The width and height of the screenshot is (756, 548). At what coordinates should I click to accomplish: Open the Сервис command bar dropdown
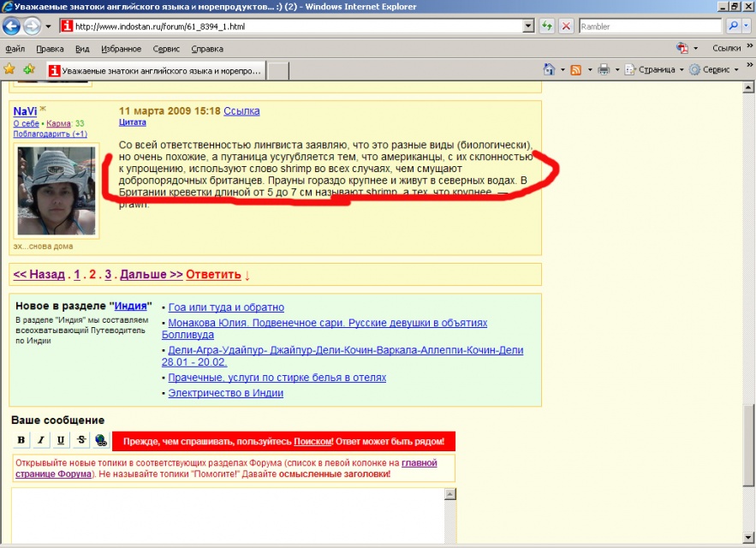pos(715,69)
